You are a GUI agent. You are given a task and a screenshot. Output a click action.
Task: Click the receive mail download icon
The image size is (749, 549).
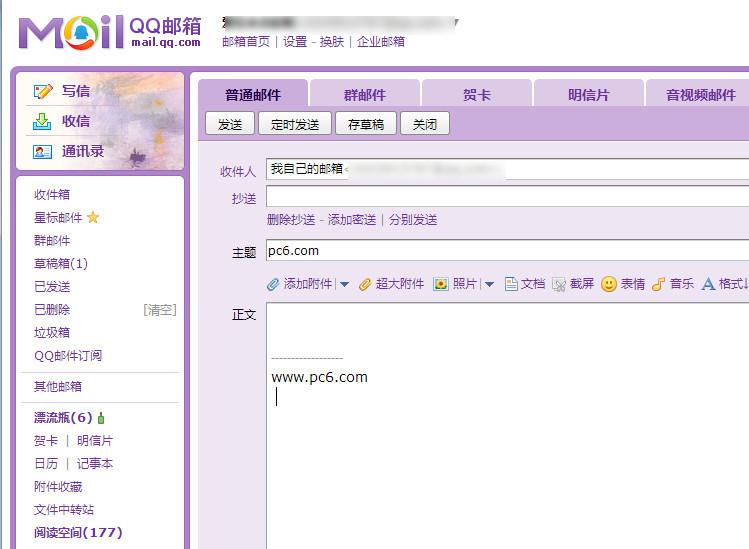(42, 121)
